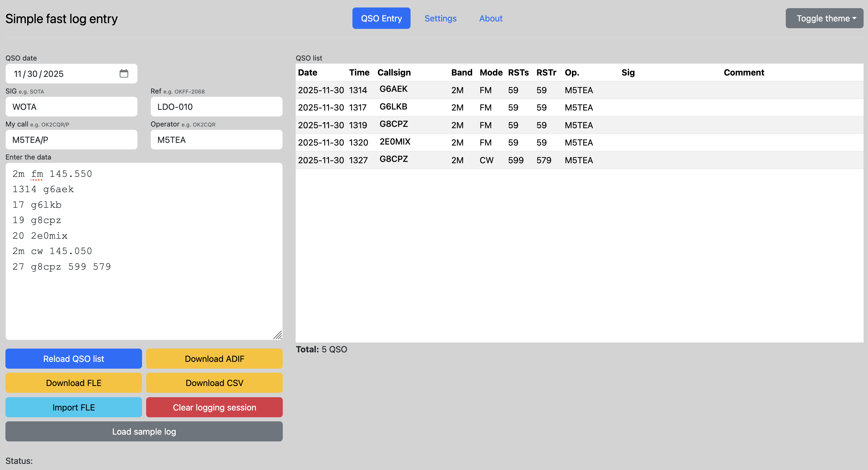868x470 pixels.
Task: Click the 2E0MIX callsign row
Action: 395,142
